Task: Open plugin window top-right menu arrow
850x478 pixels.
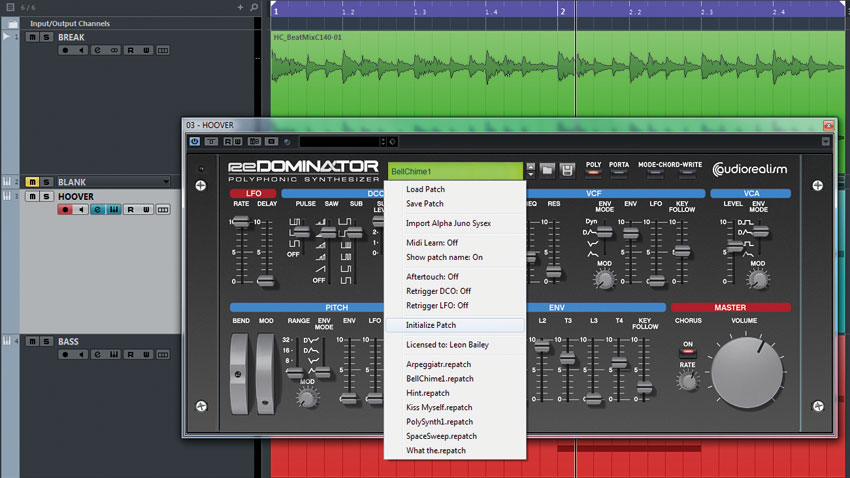Action: pyautogui.click(x=826, y=142)
